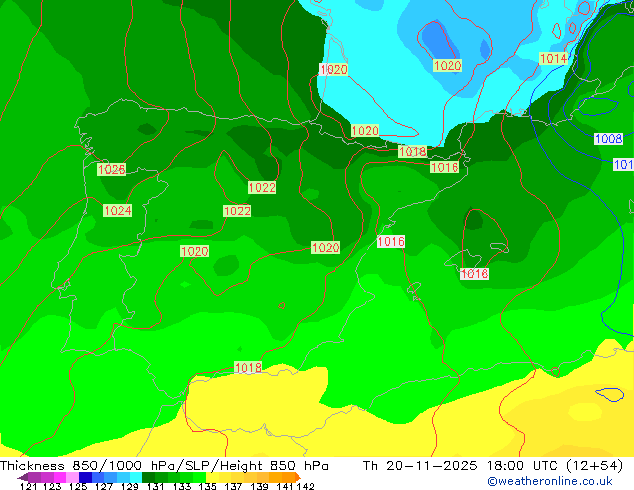
Task: Click the darkest green 130 legend swatch
Action: pos(148,477)
